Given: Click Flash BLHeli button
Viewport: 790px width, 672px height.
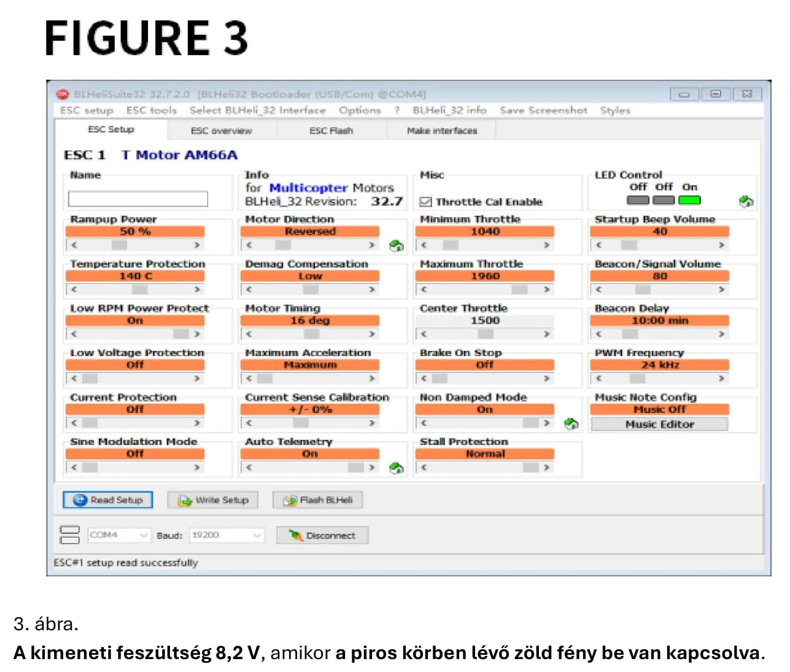Looking at the screenshot, I should tap(318, 500).
